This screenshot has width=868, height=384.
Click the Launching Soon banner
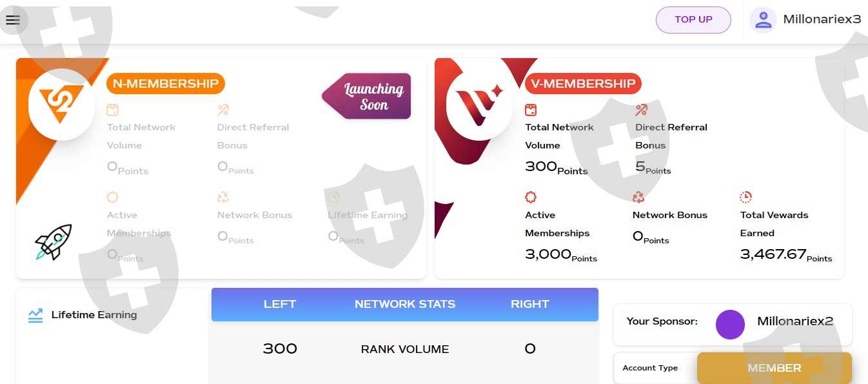[368, 97]
